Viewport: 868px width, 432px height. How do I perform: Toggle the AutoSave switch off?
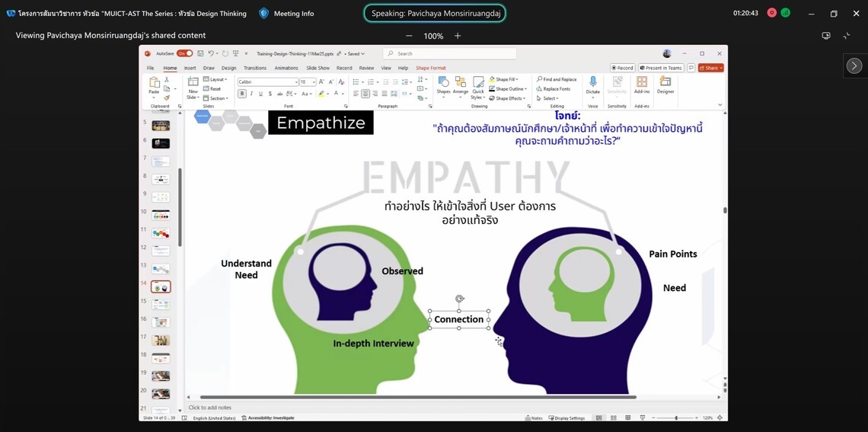184,54
